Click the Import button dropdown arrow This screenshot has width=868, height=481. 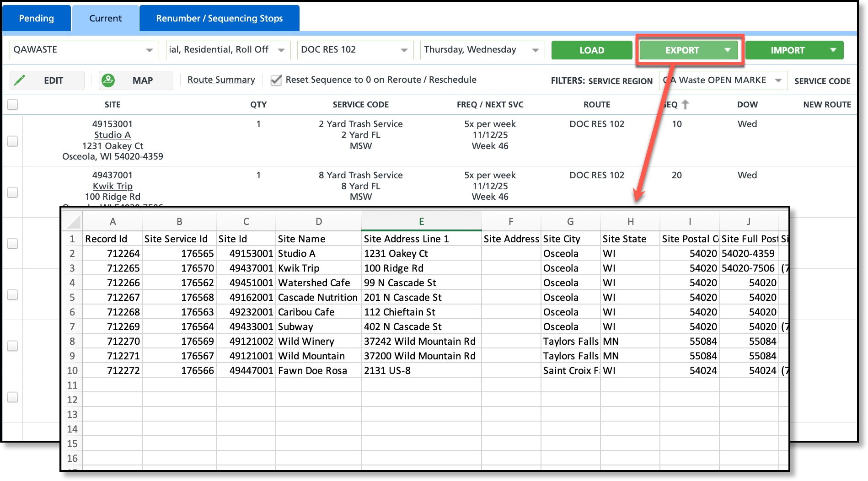click(833, 50)
